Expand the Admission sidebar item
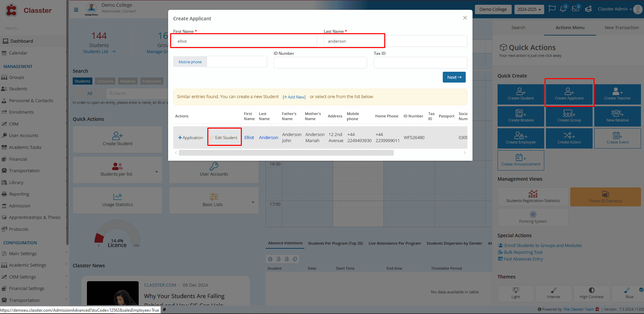Image resolution: width=644 pixels, height=314 pixels. 34,206
